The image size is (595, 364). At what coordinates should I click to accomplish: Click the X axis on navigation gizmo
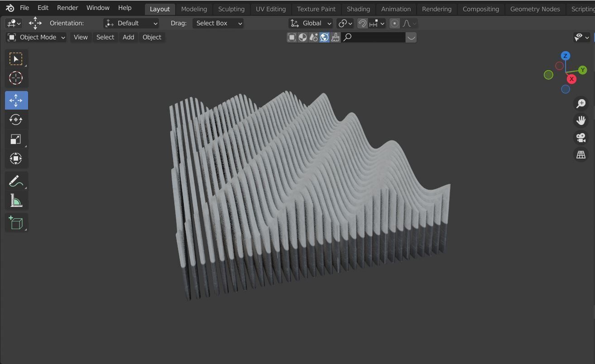pyautogui.click(x=571, y=79)
